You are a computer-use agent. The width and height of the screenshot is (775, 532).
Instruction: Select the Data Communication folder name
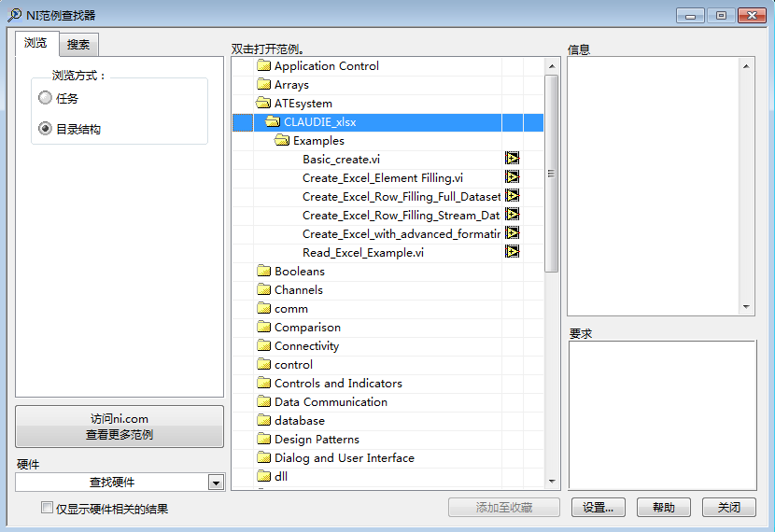pos(331,402)
